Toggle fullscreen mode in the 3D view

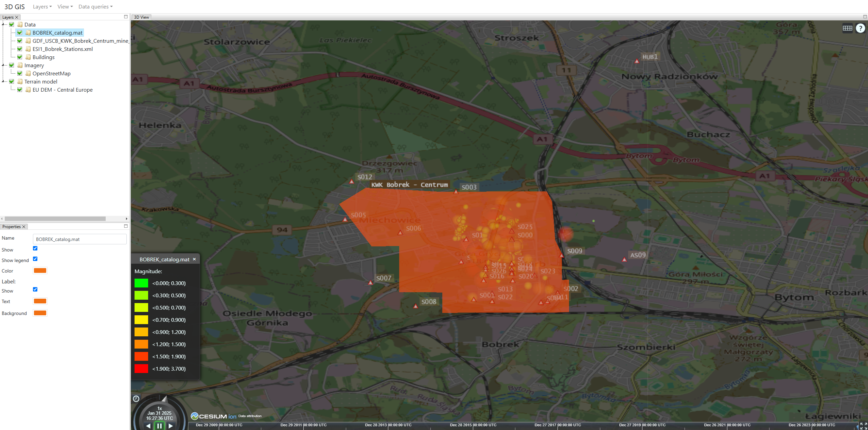(x=863, y=426)
